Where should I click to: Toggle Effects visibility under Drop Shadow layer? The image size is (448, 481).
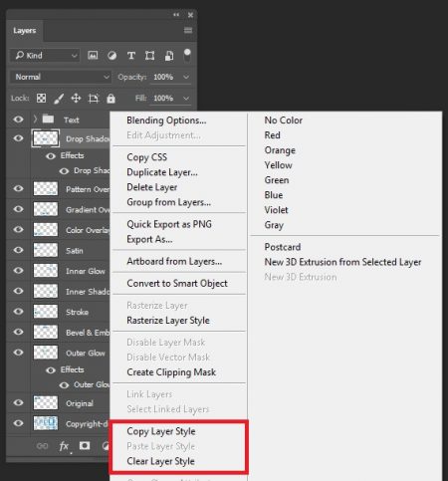51,156
